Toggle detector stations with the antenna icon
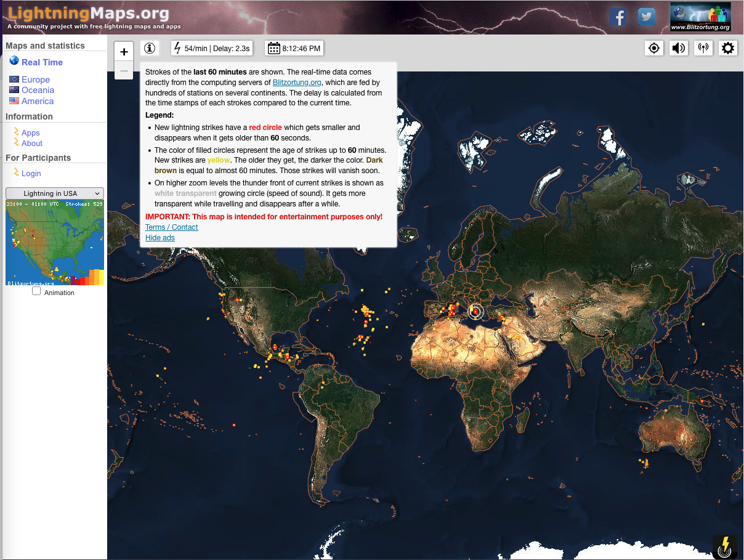 pos(703,47)
